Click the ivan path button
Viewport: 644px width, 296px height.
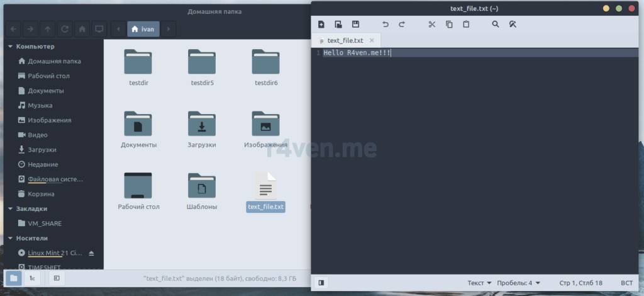(143, 29)
